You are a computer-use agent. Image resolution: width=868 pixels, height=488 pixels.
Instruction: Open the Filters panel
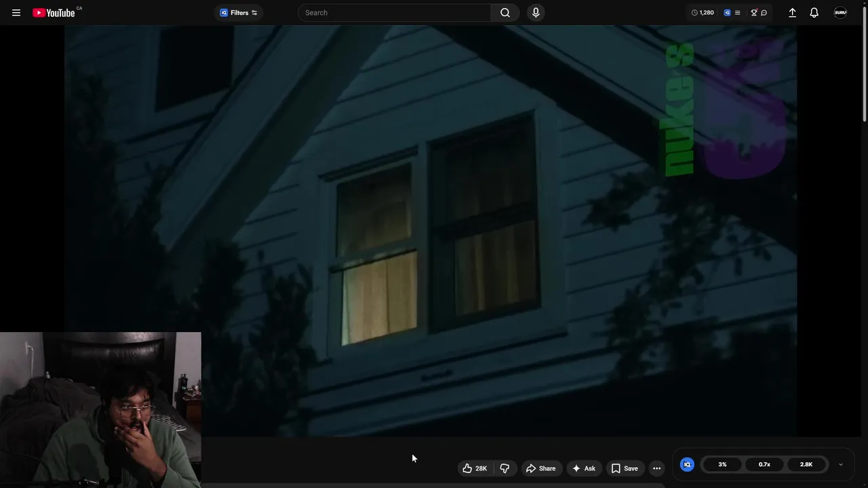click(239, 13)
